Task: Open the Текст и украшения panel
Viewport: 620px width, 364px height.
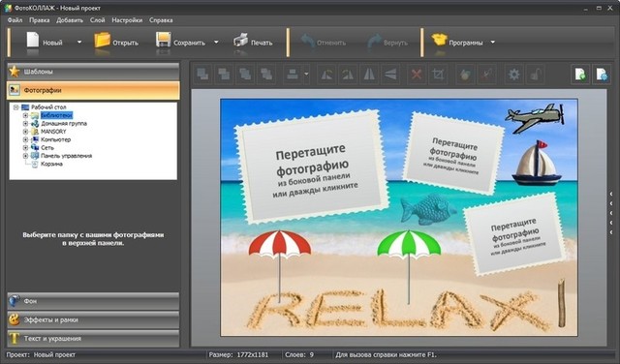Action: tap(93, 338)
